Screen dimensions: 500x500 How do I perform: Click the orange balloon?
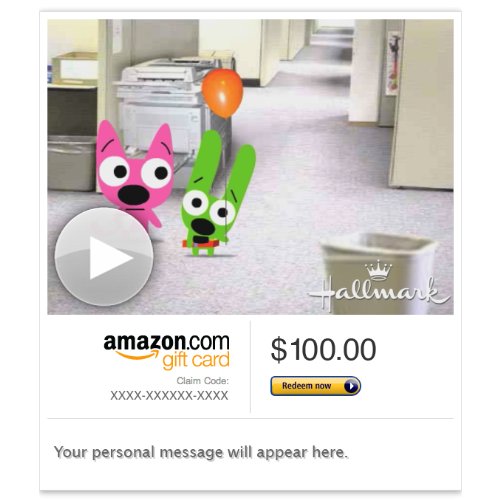point(222,94)
